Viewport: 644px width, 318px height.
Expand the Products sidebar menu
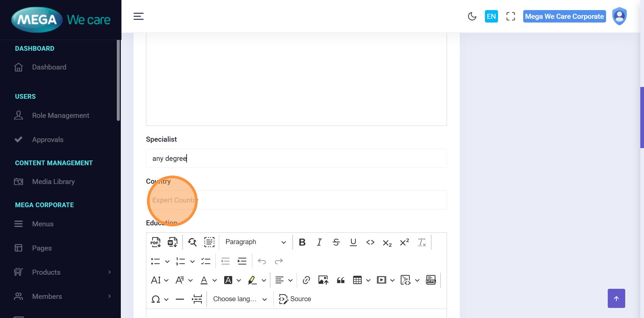[x=62, y=272]
